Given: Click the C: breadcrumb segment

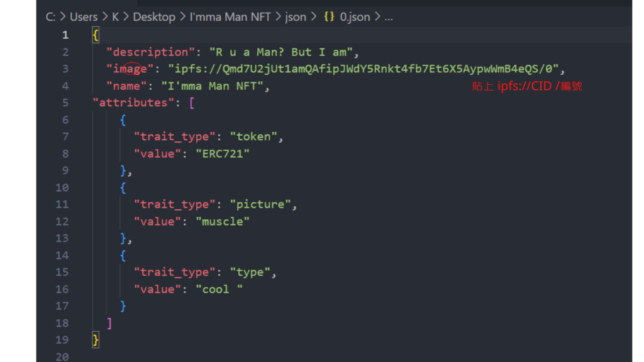Looking at the screenshot, I should (x=50, y=17).
